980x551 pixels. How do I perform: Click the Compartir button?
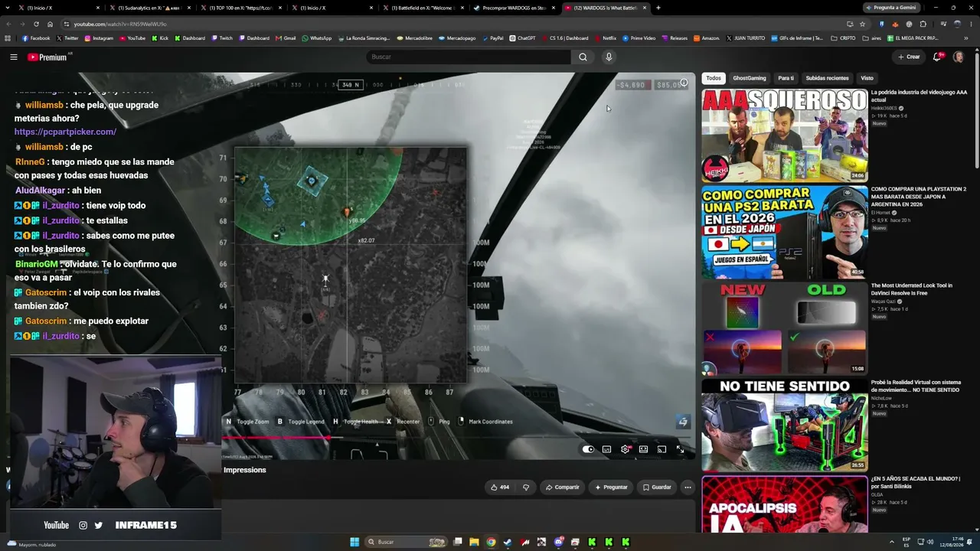(x=562, y=487)
